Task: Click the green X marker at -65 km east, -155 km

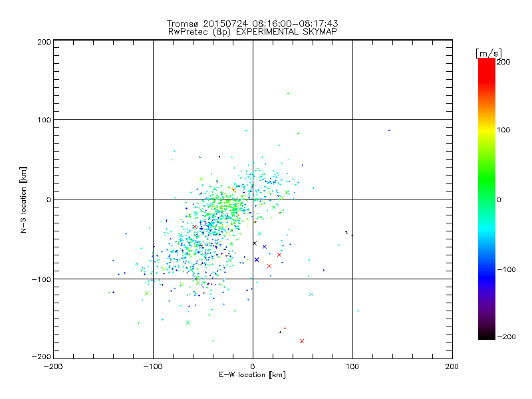Action: tap(188, 323)
